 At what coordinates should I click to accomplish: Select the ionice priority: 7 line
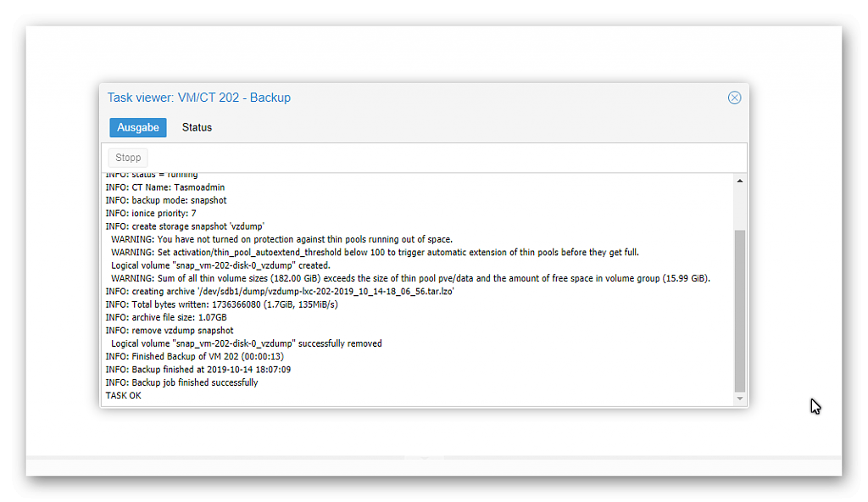click(151, 214)
